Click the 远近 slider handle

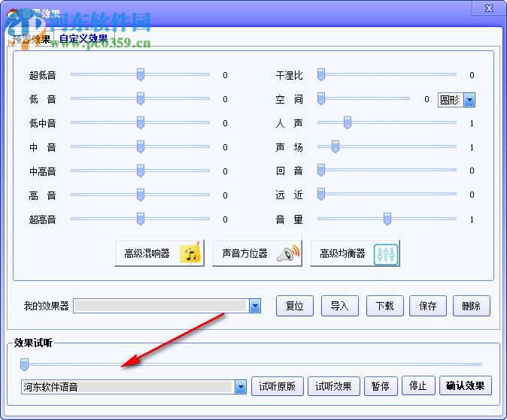tap(321, 194)
